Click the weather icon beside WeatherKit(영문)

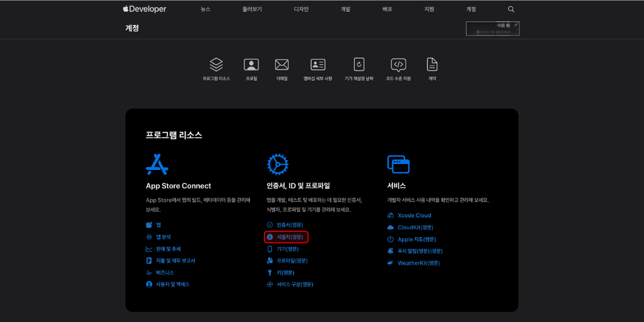click(x=390, y=263)
